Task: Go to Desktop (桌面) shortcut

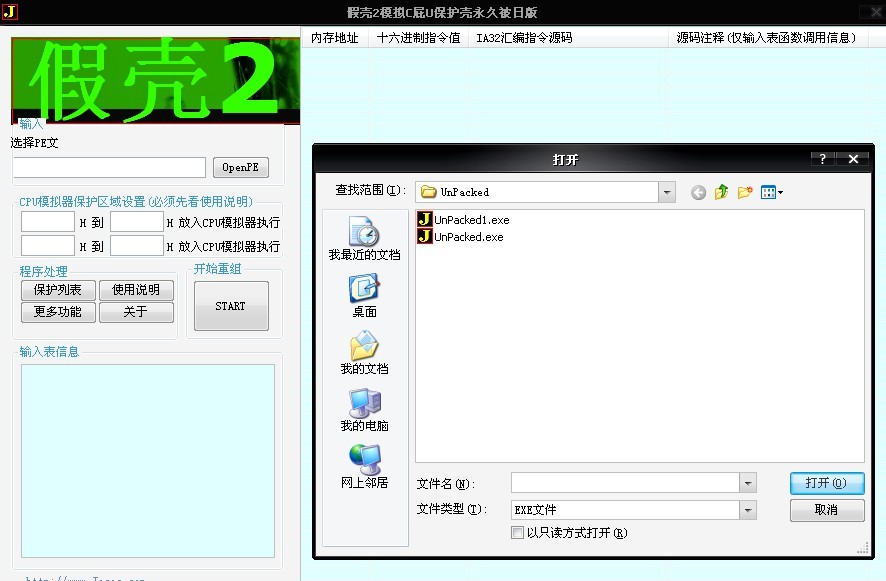Action: pyautogui.click(x=364, y=296)
